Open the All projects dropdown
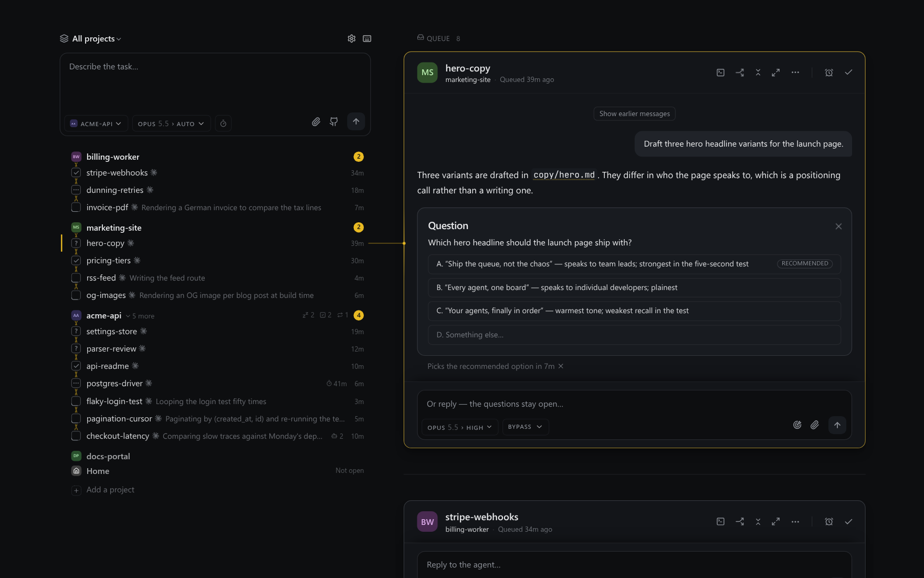Image resolution: width=924 pixels, height=578 pixels. (x=91, y=38)
